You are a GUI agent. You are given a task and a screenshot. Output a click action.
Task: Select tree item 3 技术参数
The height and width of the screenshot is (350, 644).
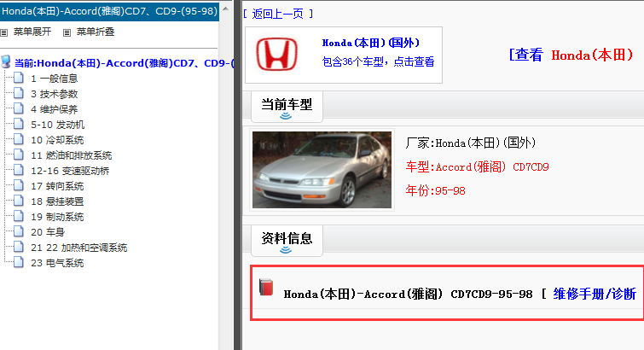pyautogui.click(x=55, y=94)
